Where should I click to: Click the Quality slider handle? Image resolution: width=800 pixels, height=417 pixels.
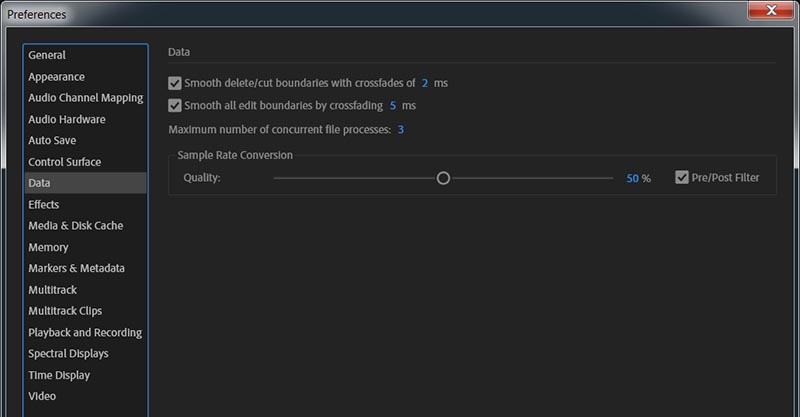443,178
